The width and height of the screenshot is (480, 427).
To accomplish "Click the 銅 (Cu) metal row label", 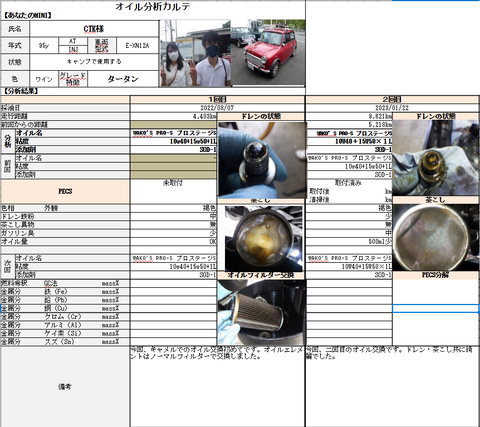I will [x=65, y=308].
